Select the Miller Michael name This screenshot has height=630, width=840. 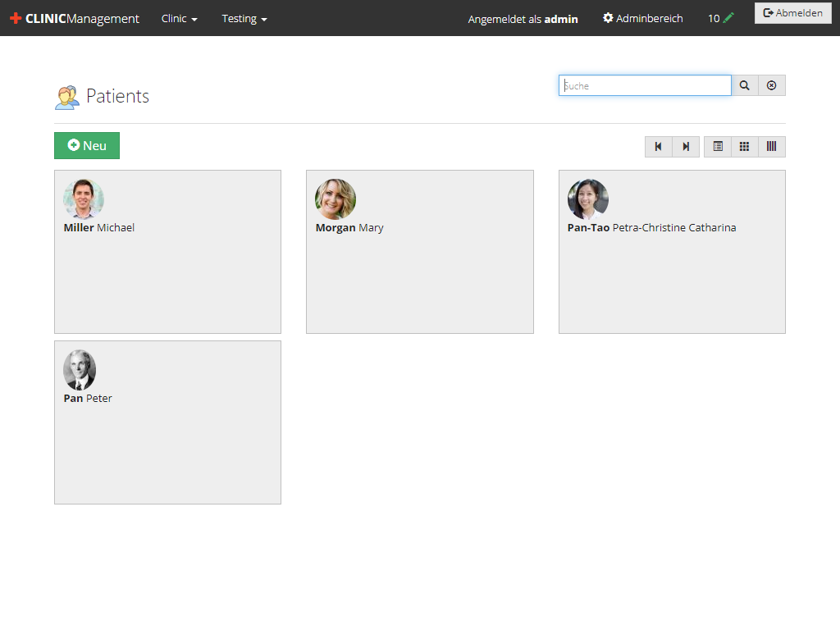[x=99, y=228]
